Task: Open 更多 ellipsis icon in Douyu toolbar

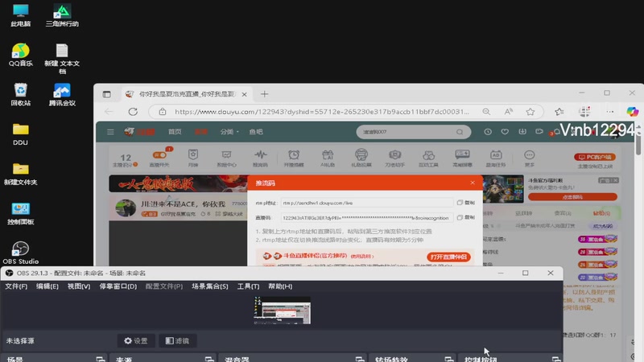Action: [x=530, y=158]
